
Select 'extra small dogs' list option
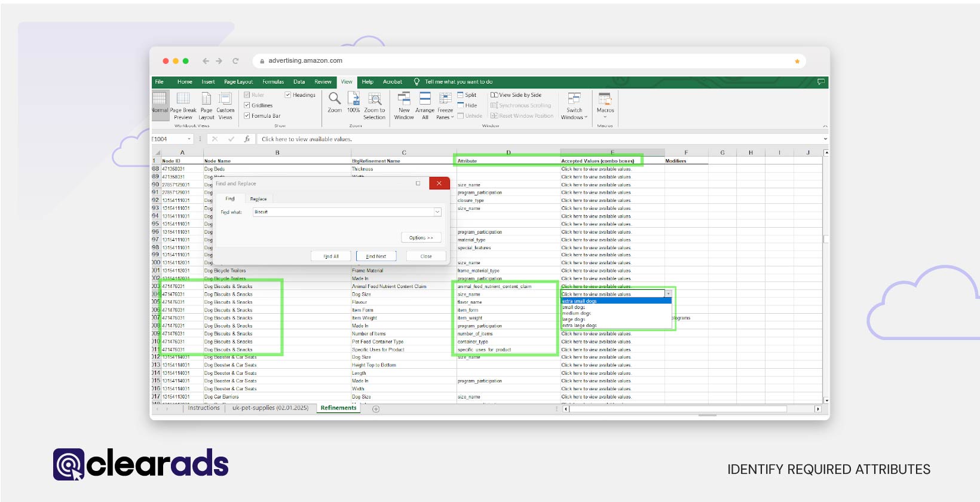(616, 301)
